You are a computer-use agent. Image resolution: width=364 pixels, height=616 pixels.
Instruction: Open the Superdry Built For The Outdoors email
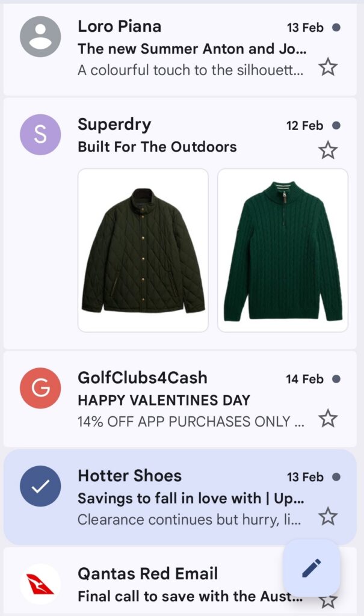158,147
